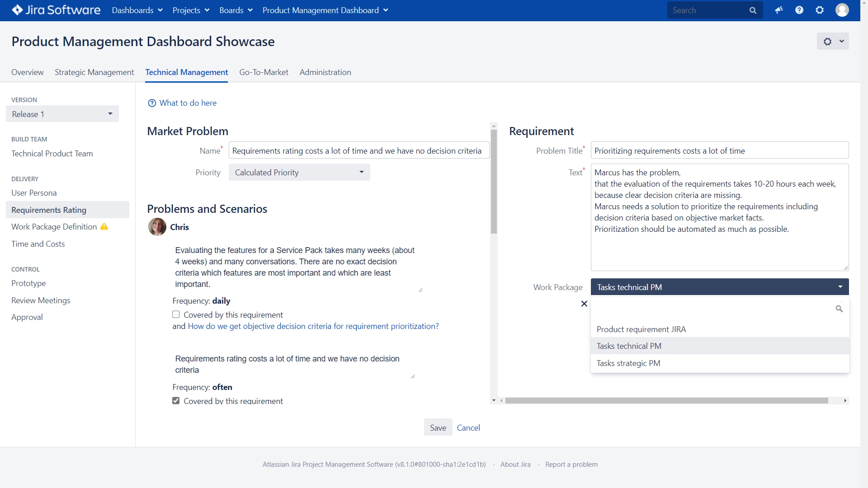This screenshot has height=488, width=868.
Task: Open search using the magnifying glass icon
Action: click(x=753, y=10)
